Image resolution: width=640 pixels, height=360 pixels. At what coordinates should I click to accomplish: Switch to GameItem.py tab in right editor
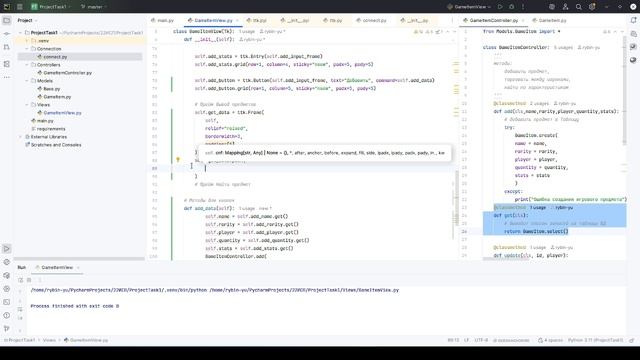(x=549, y=20)
